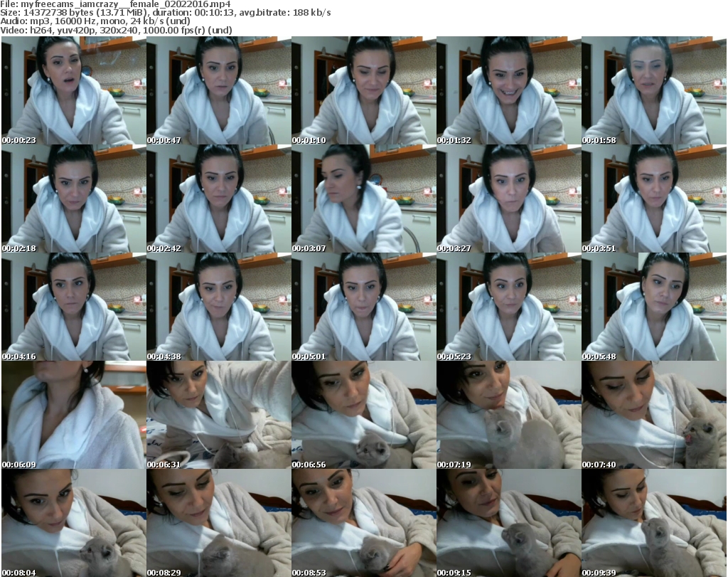Select the thumbnail timestamped 00:05:23
Image resolution: width=728 pixels, height=577 pixels.
click(x=509, y=307)
